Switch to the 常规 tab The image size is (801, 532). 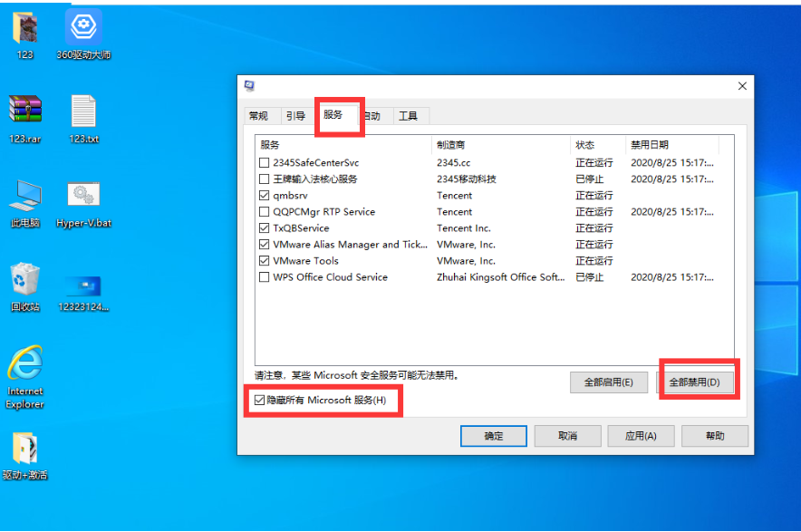pos(258,116)
